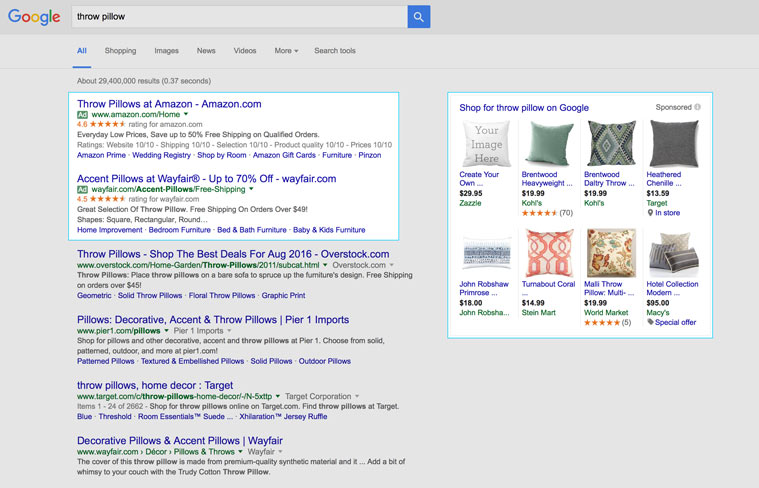Open dropdown arrow next to wayfair.com/Accent-Pillows URL
The height and width of the screenshot is (488, 759).
(251, 189)
